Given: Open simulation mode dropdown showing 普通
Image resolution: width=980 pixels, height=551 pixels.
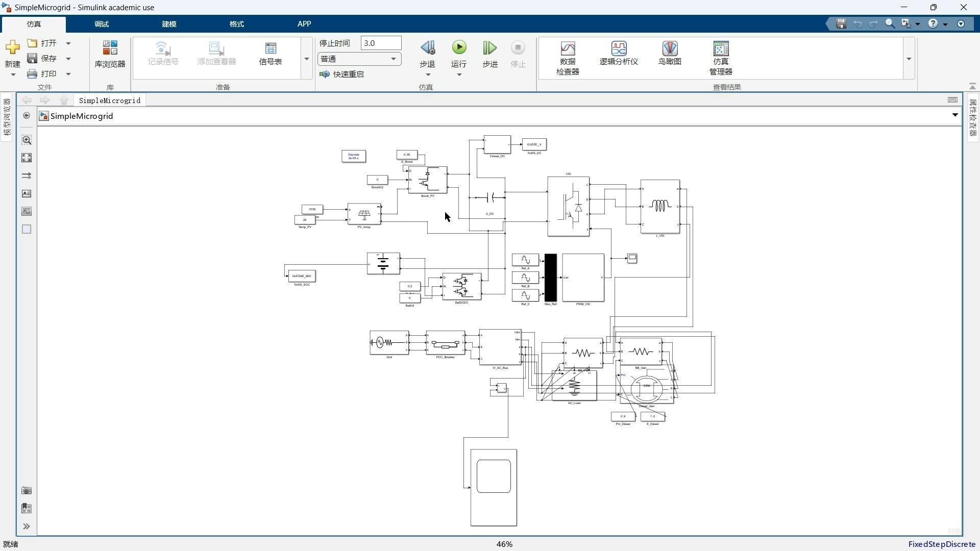Looking at the screenshot, I should coord(359,59).
